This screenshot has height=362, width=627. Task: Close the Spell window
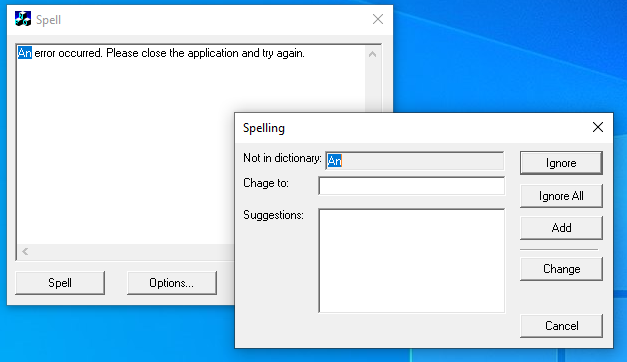pyautogui.click(x=378, y=19)
